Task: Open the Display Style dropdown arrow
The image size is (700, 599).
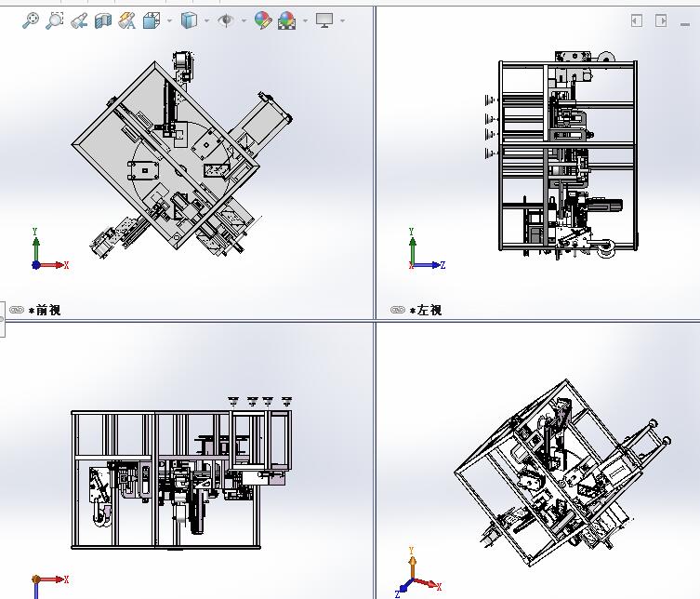Action: (206, 20)
